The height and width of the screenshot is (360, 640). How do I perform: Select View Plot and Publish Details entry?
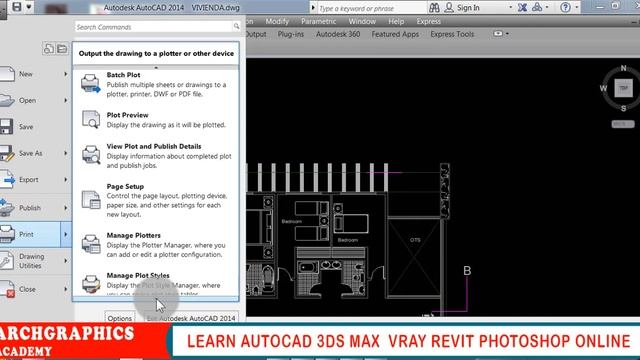click(156, 156)
